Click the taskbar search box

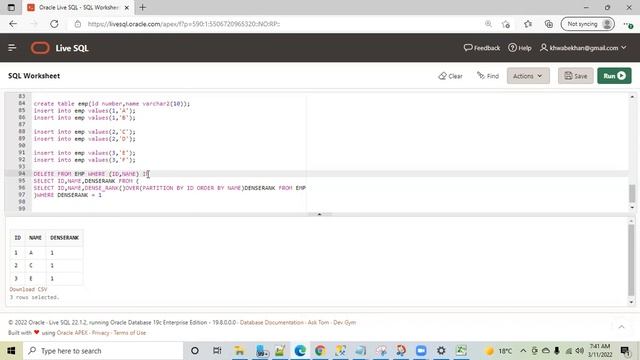103,351
